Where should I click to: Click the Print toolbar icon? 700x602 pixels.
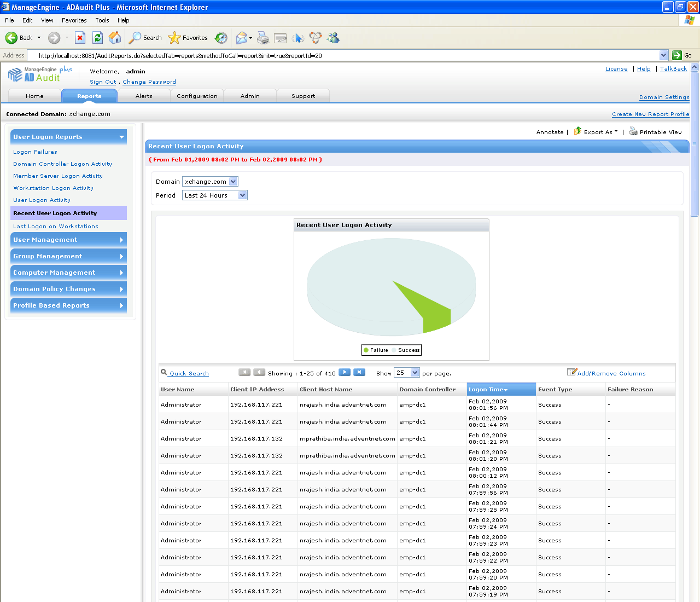coord(263,38)
